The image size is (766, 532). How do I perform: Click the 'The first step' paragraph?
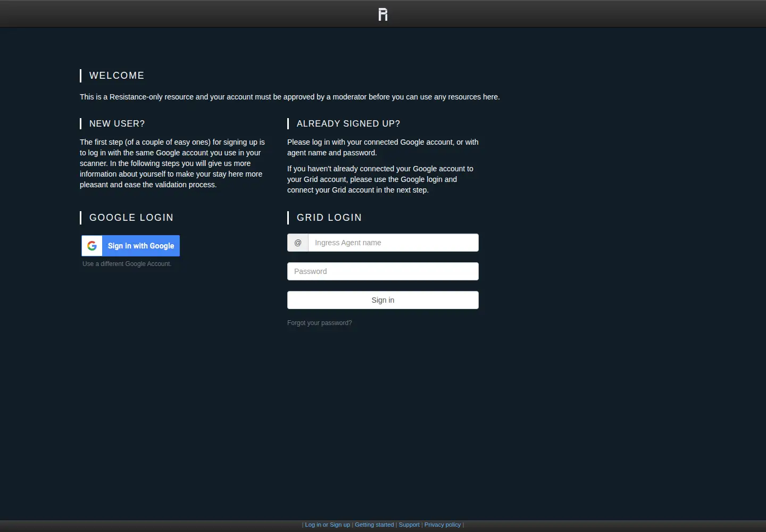[x=172, y=163]
